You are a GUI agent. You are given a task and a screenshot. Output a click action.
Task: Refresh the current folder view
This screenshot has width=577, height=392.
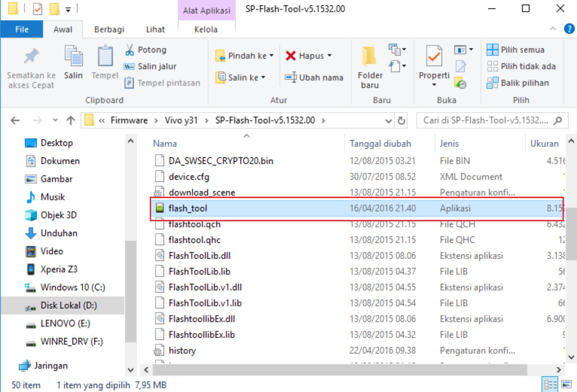coord(401,120)
